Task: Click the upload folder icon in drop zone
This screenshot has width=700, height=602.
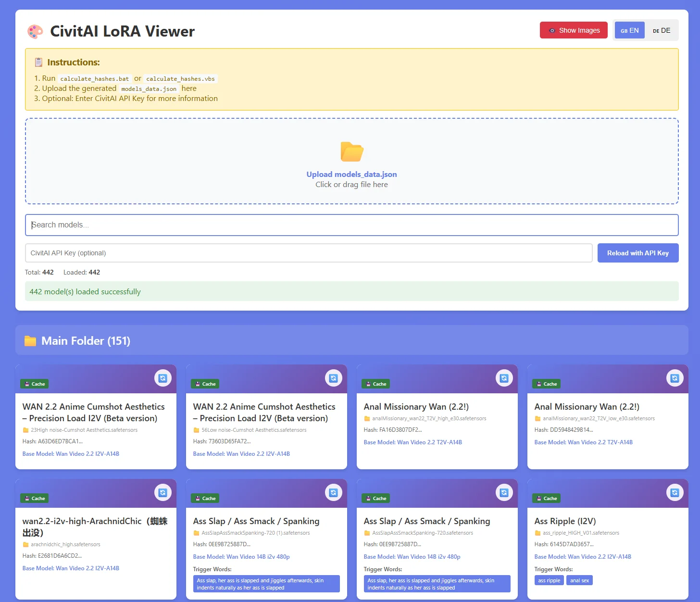Action: [x=352, y=152]
